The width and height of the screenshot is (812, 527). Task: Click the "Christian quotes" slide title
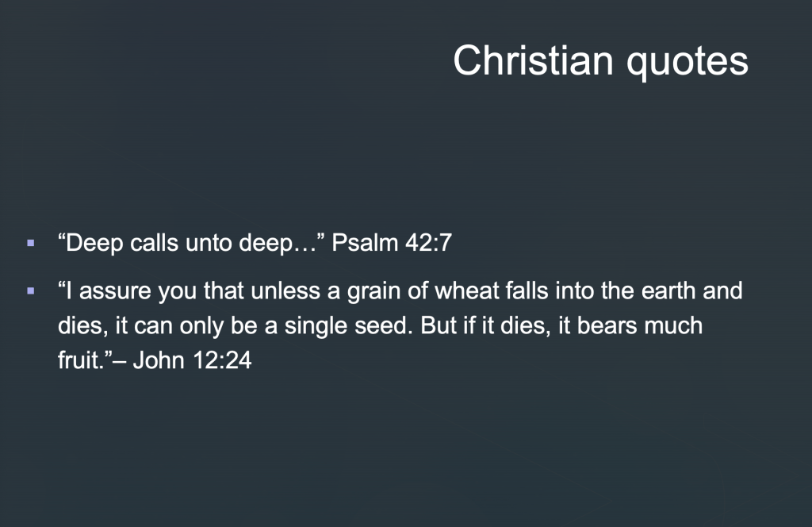pos(600,61)
